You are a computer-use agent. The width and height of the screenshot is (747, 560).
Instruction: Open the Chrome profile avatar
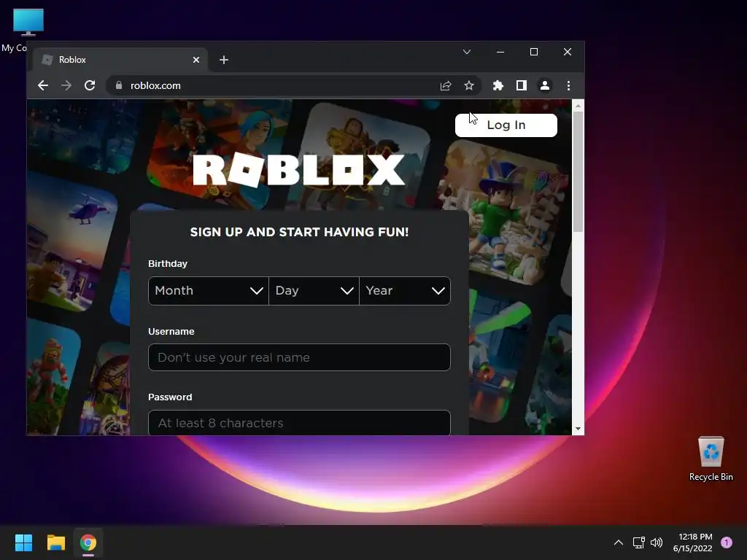(544, 86)
